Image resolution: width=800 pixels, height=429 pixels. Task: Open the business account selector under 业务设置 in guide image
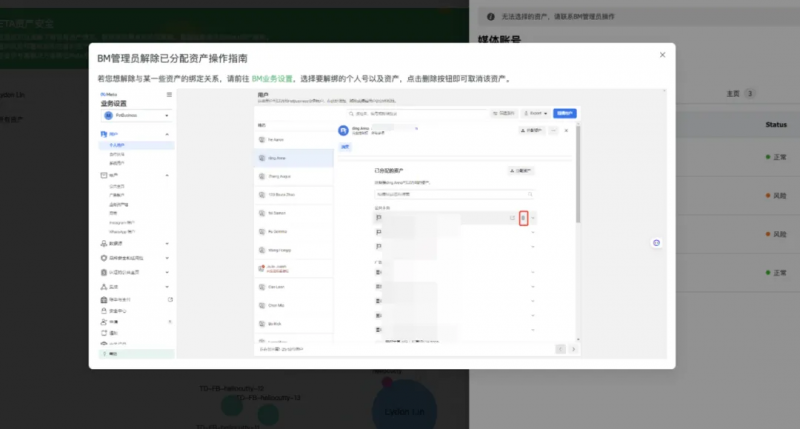point(137,115)
